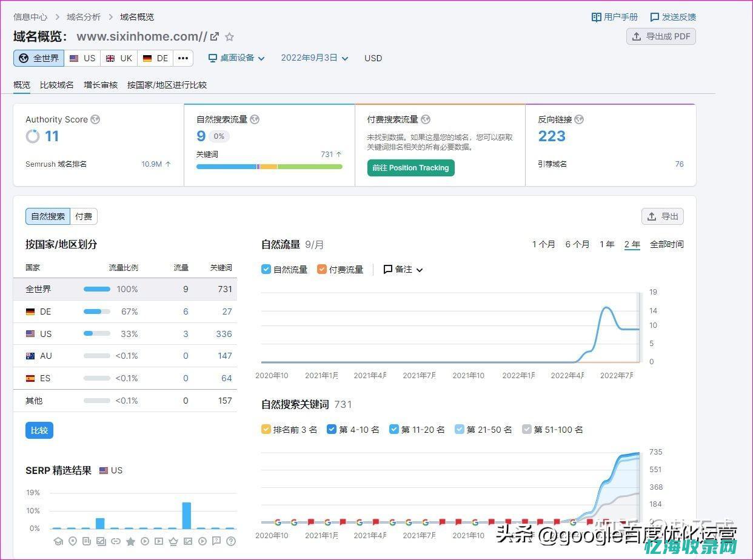Switch to the 比较域名 tab

pyautogui.click(x=56, y=85)
